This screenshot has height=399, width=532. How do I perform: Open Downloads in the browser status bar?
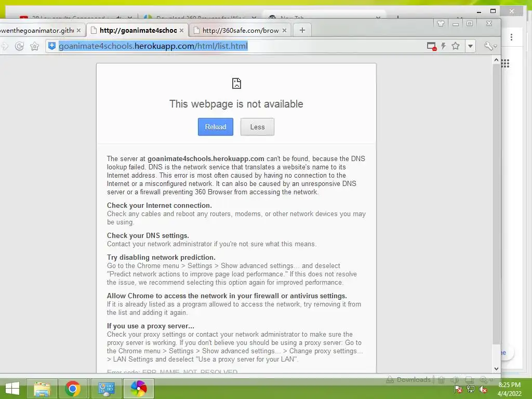[x=409, y=380]
